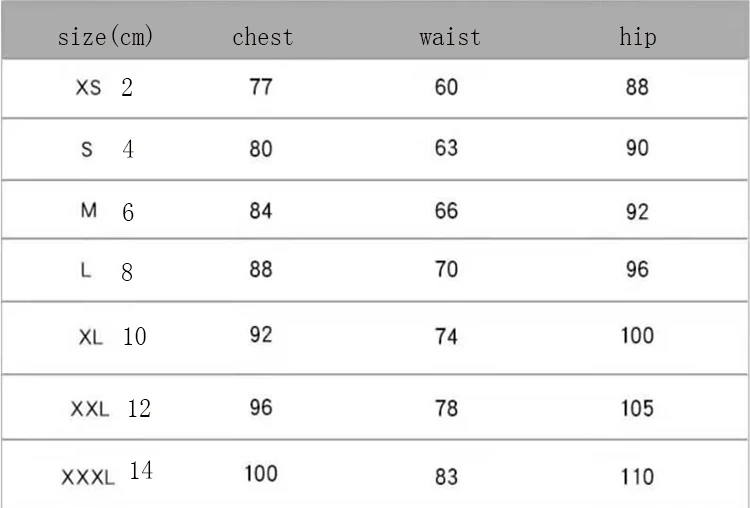Select the XS size label
Image resolution: width=750 pixels, height=508 pixels.
coord(88,88)
